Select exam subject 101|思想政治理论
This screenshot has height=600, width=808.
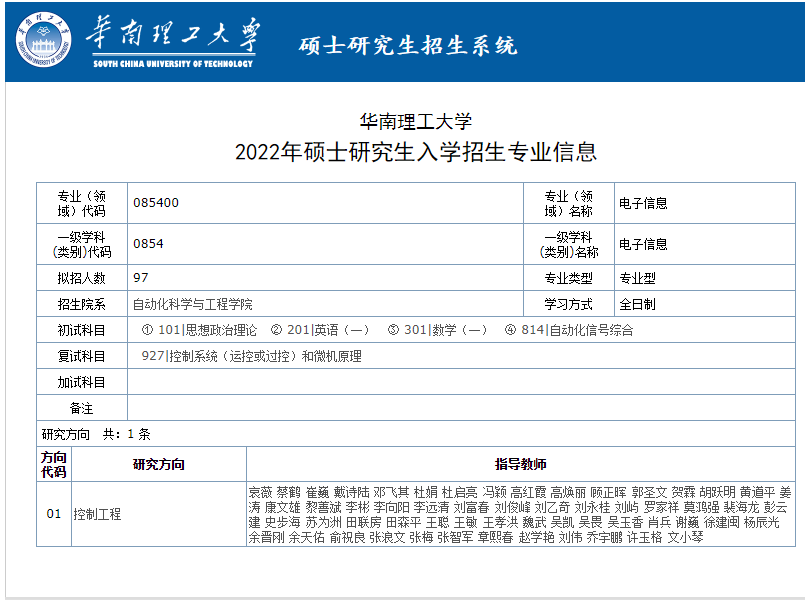tap(207, 330)
